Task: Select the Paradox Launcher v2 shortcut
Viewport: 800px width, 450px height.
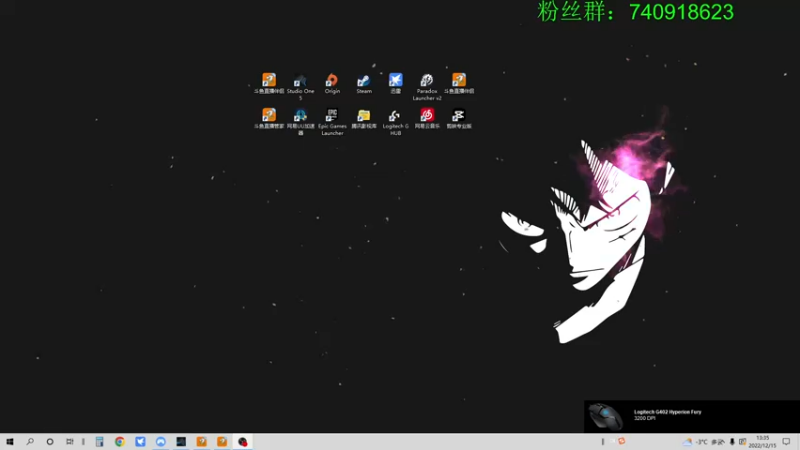Action: coord(427,87)
